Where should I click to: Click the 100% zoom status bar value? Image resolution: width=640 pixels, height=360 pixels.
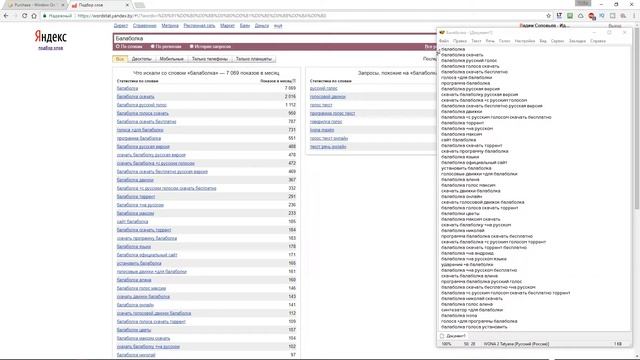[447, 344]
